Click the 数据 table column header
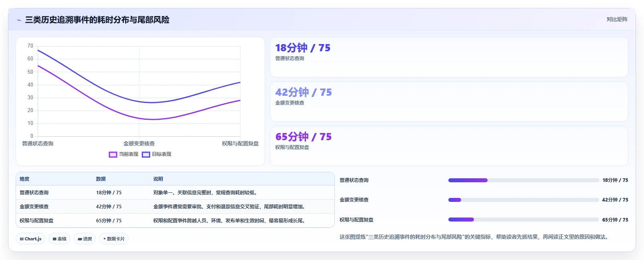Viewport: 644px width, 260px height. pos(101,179)
